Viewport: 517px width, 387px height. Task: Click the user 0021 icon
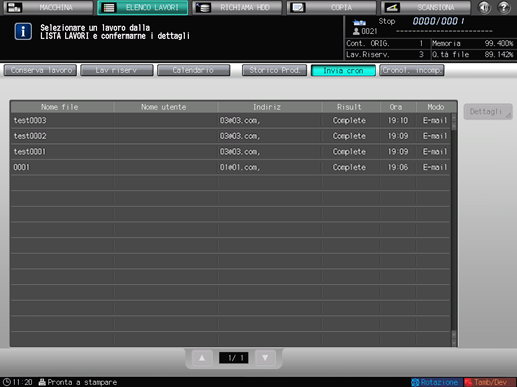click(356, 31)
